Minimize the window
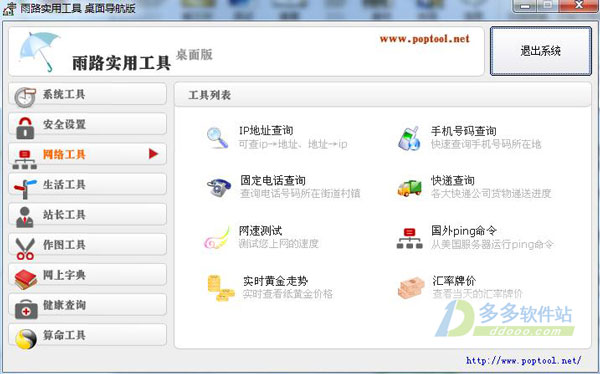The image size is (600, 374). click(x=525, y=6)
